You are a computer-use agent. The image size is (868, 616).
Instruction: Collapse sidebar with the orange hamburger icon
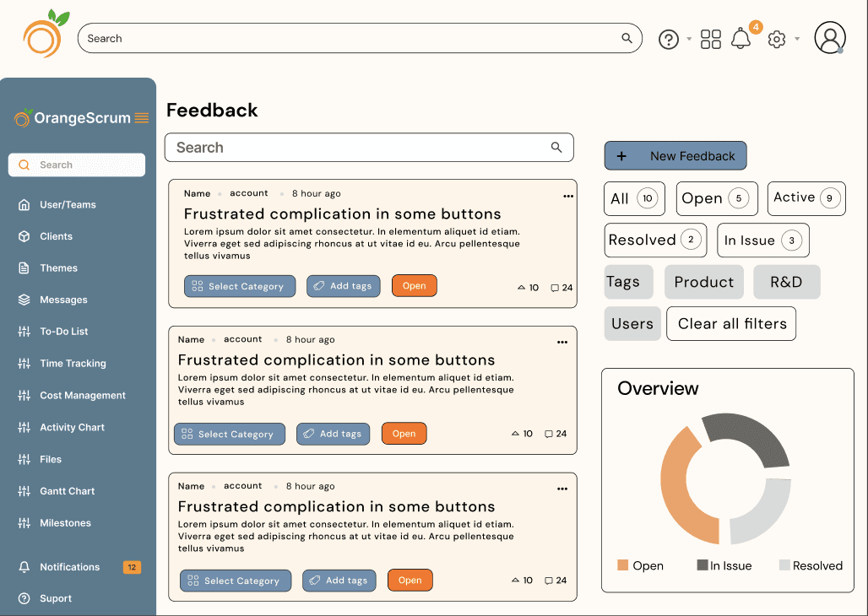[142, 118]
